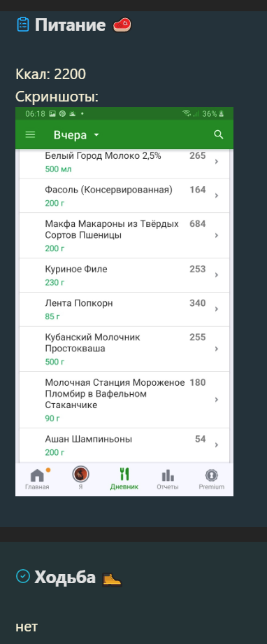The image size is (267, 644).
Task: Open the Главная home icon
Action: click(x=37, y=475)
